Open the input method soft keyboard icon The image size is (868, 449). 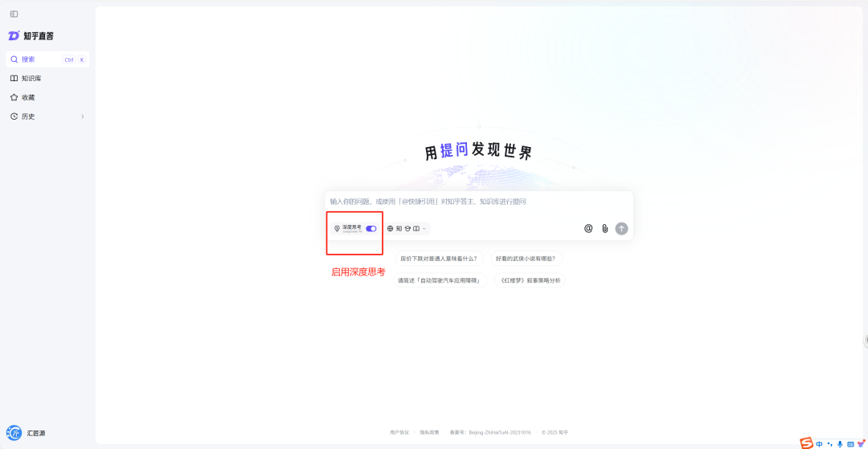[850, 444]
